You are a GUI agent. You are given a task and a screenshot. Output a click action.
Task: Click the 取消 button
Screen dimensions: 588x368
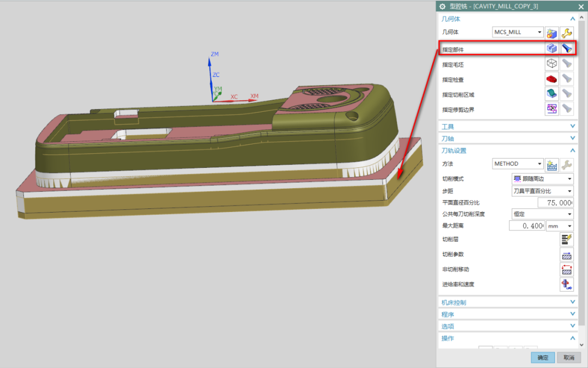pyautogui.click(x=568, y=358)
